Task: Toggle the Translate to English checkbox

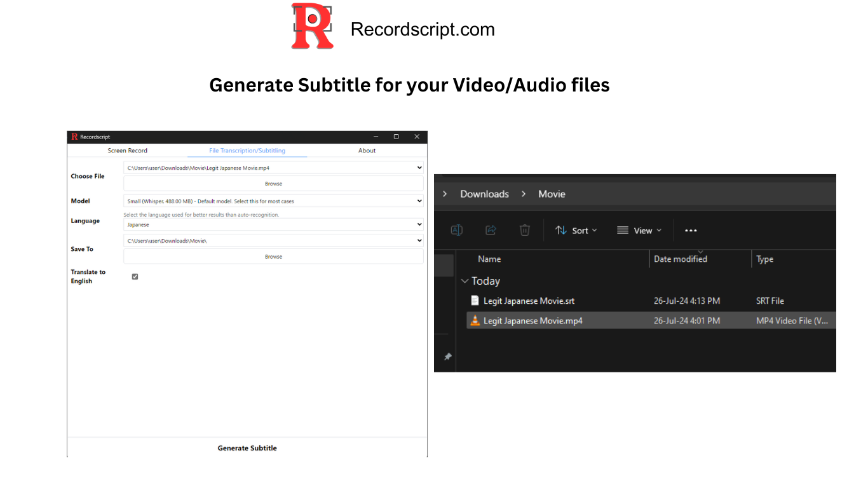Action: 135,276
